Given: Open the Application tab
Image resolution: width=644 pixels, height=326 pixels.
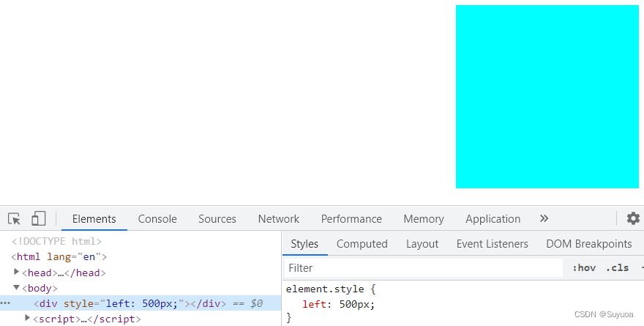Looking at the screenshot, I should pos(493,219).
